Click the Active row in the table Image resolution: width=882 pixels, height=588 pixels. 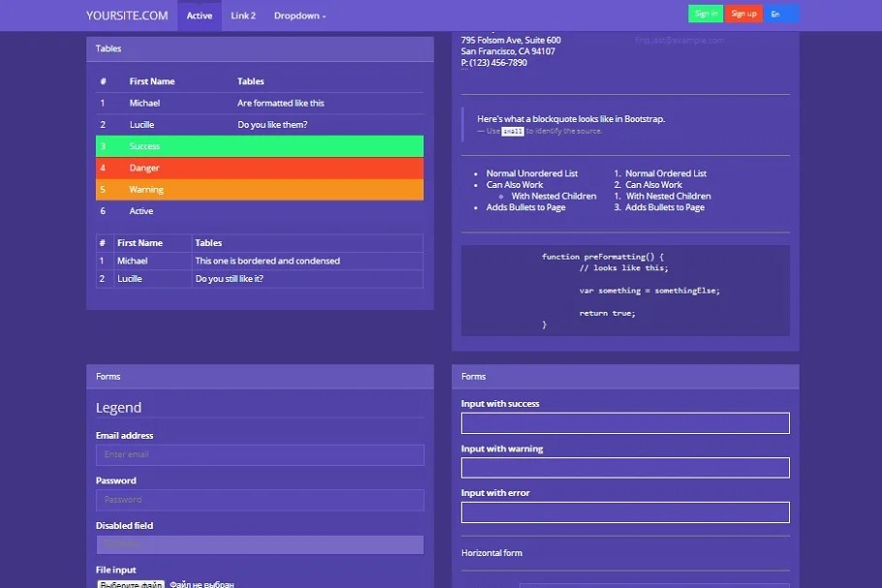click(x=260, y=211)
